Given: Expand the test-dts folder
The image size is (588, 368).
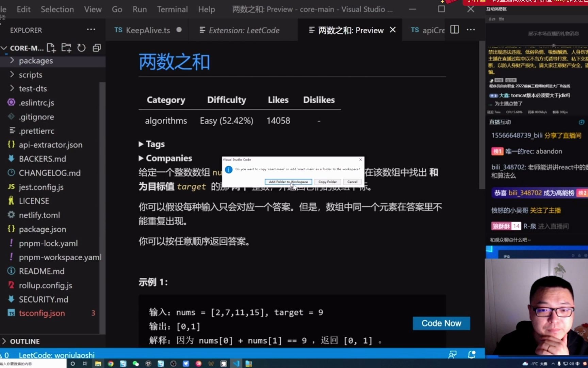Looking at the screenshot, I should point(53,89).
